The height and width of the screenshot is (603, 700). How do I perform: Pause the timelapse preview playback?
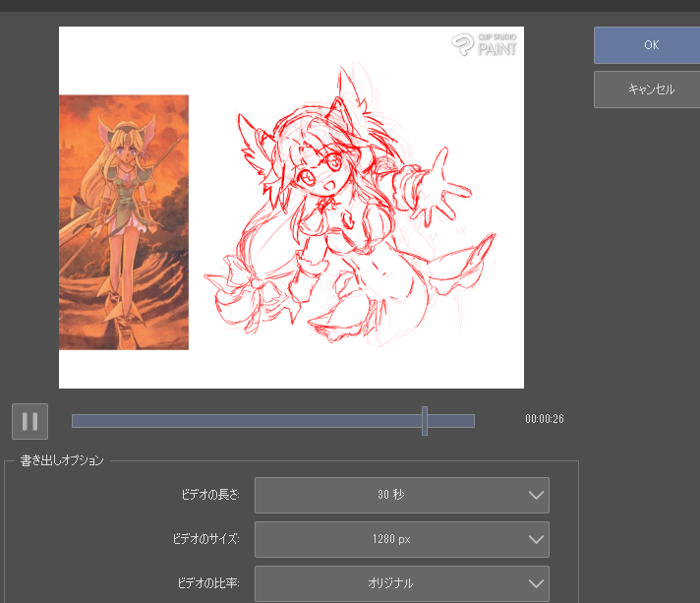(29, 421)
